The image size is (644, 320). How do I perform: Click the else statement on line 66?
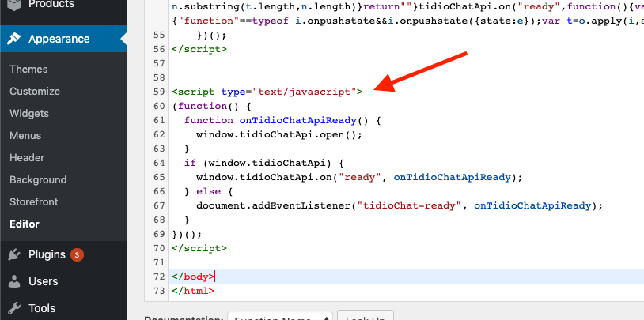[x=209, y=191]
